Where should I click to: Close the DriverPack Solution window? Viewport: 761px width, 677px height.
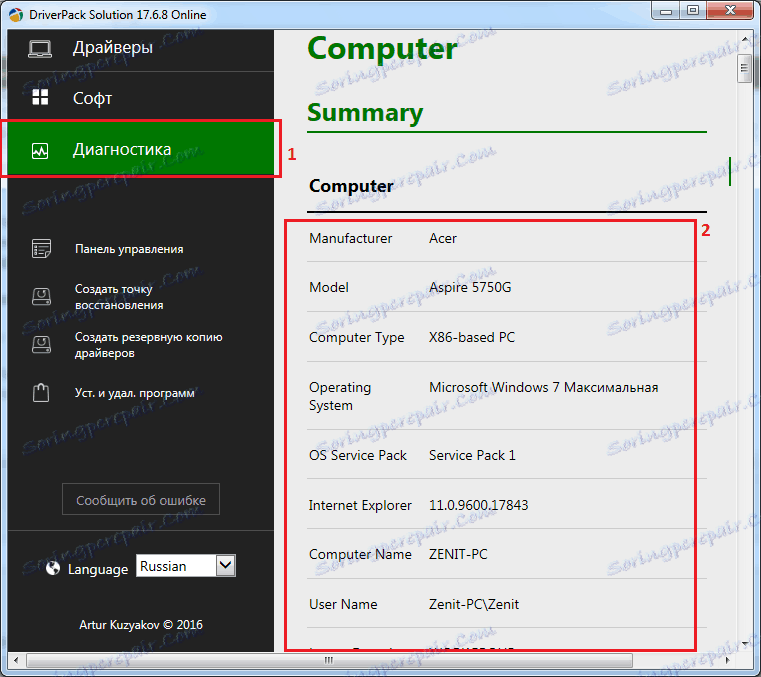(x=730, y=10)
